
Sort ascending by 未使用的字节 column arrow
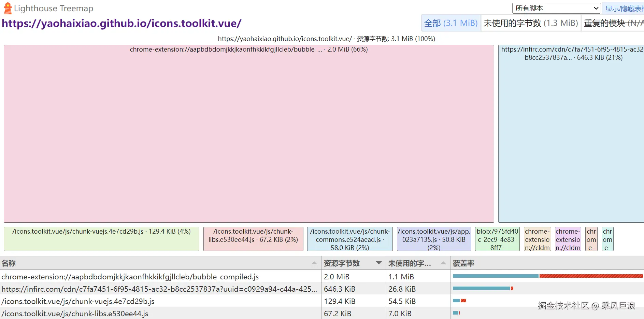pyautogui.click(x=443, y=263)
